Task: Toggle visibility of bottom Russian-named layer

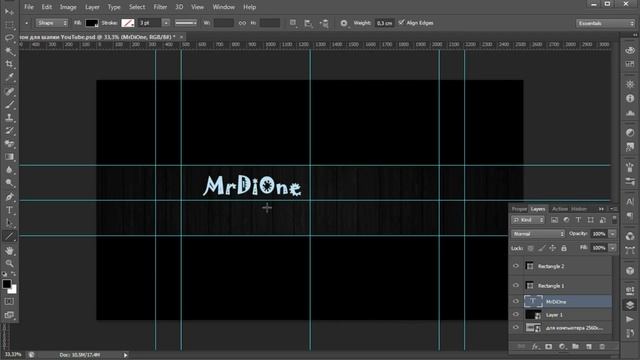Action: click(x=516, y=327)
